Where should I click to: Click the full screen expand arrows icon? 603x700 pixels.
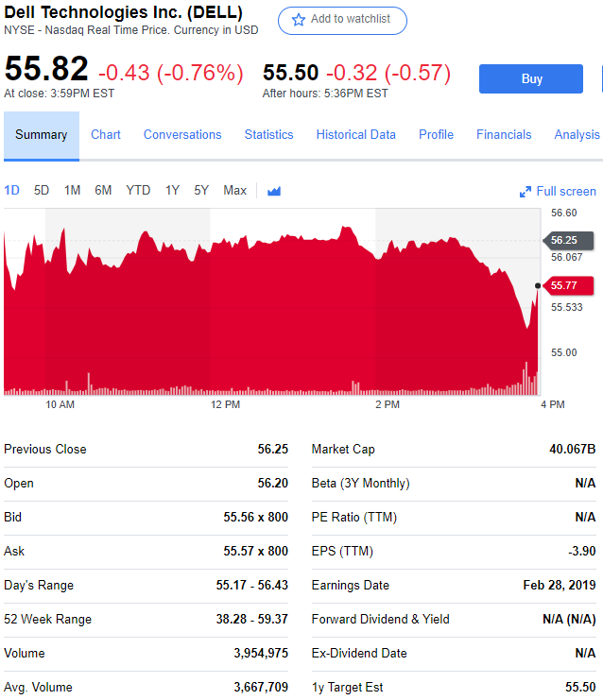tap(525, 192)
